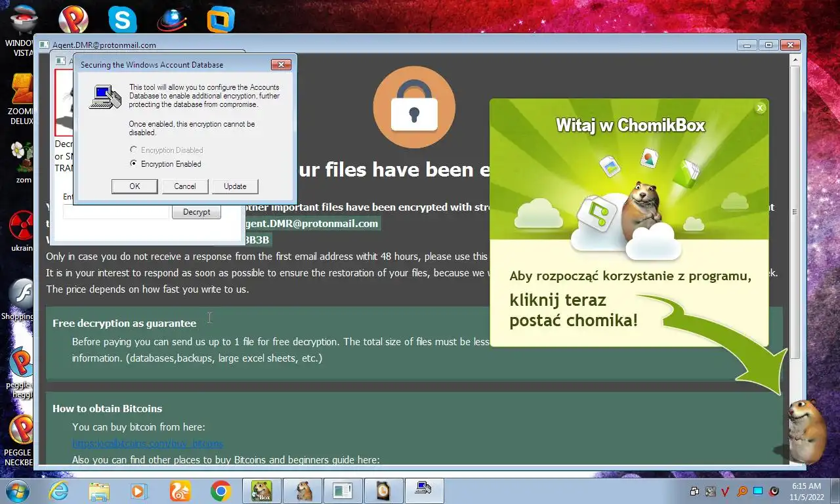840x504 pixels.
Task: Click the first system tray network icon
Action: (x=694, y=491)
